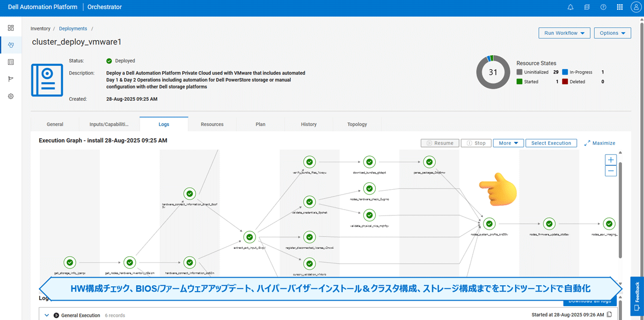
Task: Select the Logs tab
Action: tap(164, 124)
